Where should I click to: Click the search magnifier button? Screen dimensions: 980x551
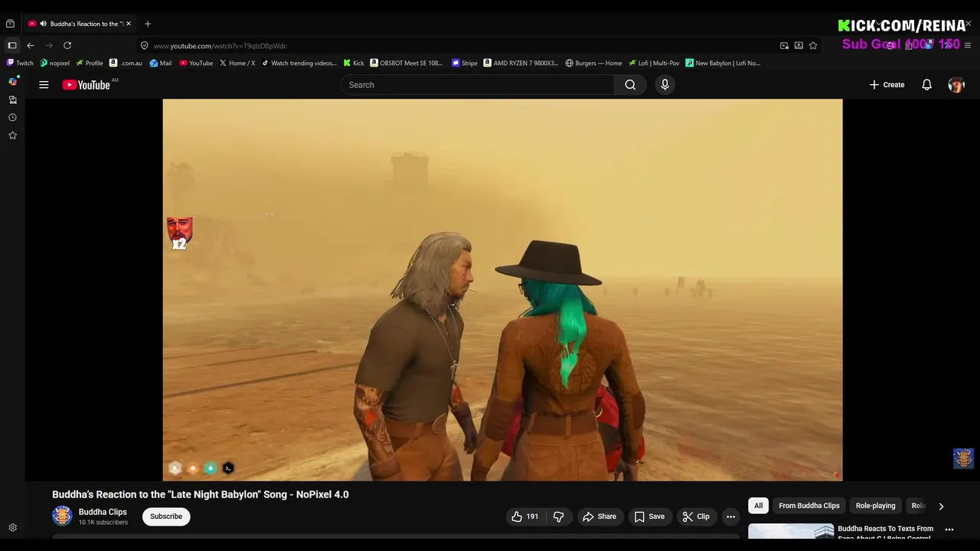630,85
